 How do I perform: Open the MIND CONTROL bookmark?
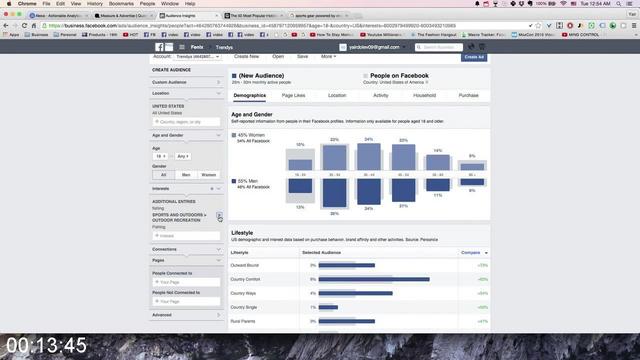(x=580, y=35)
